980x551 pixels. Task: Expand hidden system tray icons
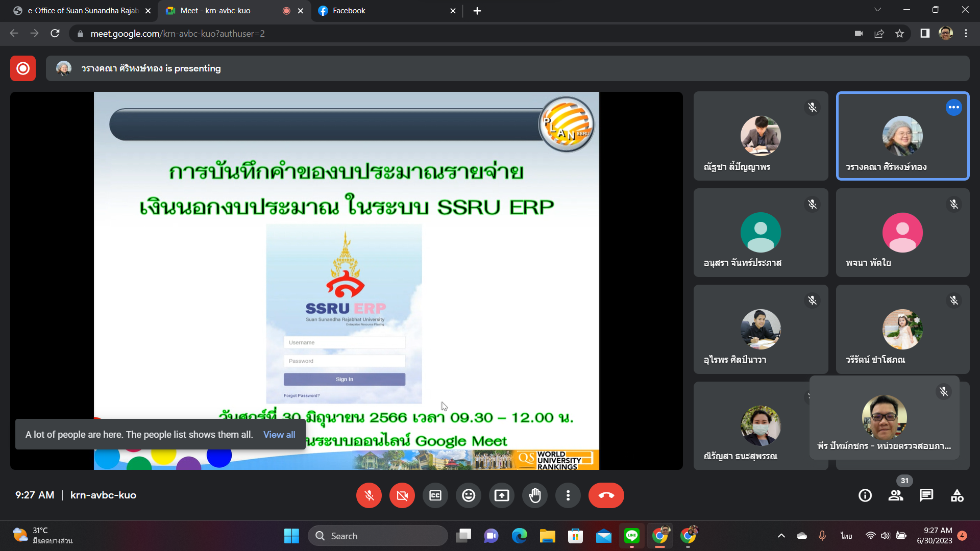(781, 536)
